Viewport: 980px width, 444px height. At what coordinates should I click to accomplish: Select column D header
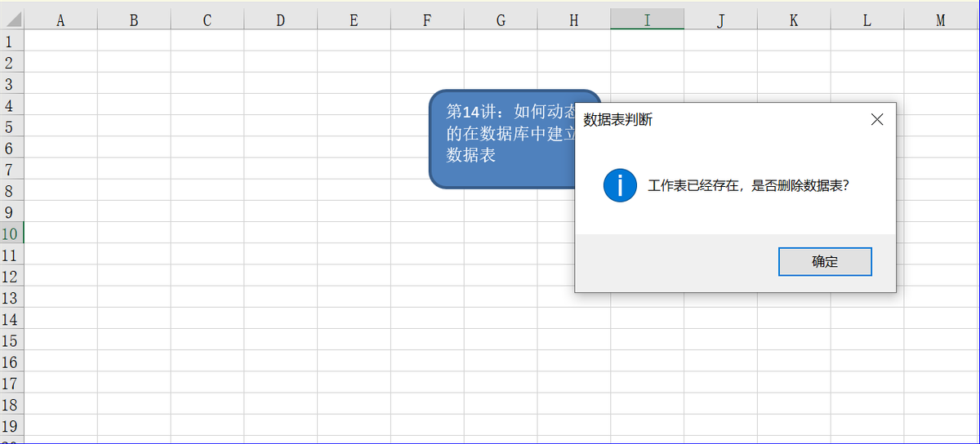(x=280, y=20)
